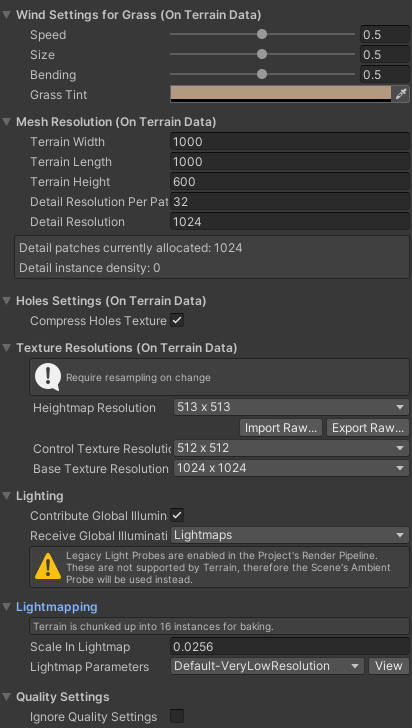
Task: Click the Export Raw button
Action: [x=368, y=428]
